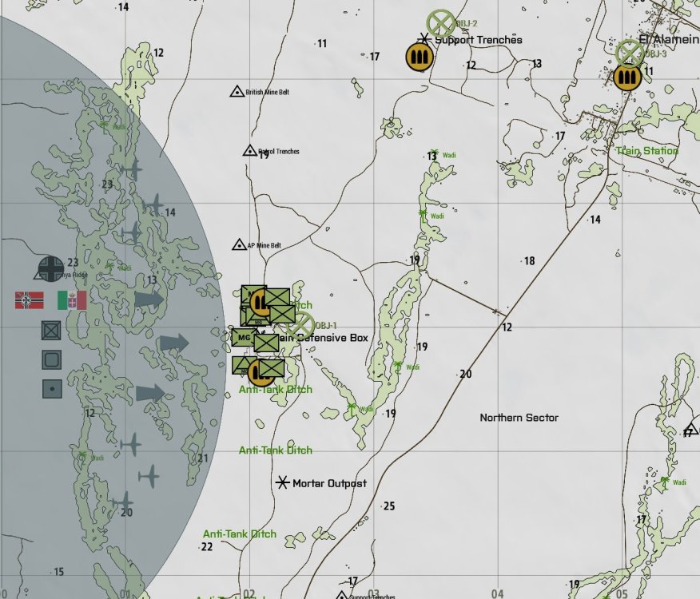
Task: Select the MG unit marker
Action: (243, 338)
